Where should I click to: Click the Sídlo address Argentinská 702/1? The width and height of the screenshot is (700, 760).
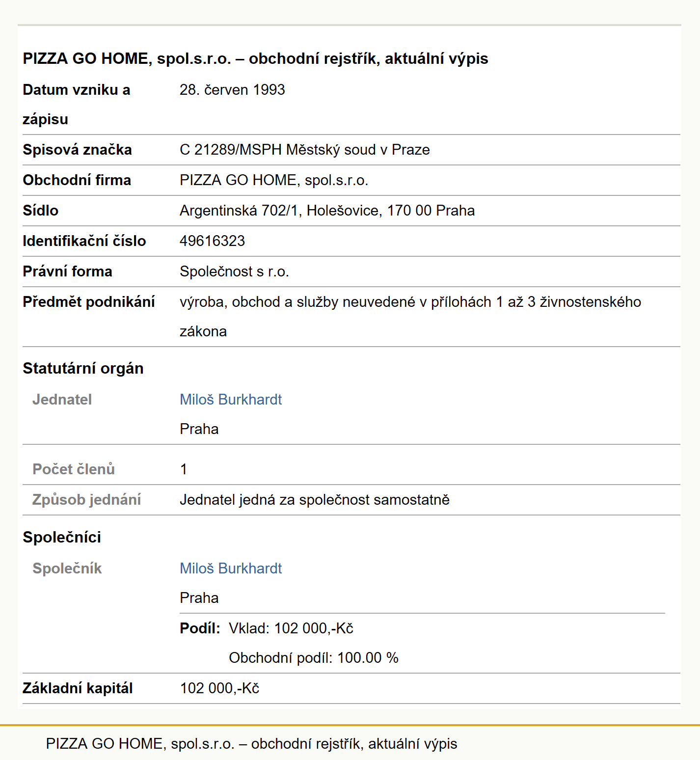click(327, 211)
